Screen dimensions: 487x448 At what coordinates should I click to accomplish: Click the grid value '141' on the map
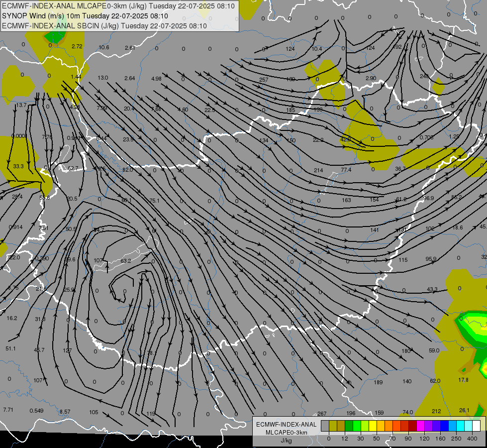pyautogui.click(x=375, y=230)
